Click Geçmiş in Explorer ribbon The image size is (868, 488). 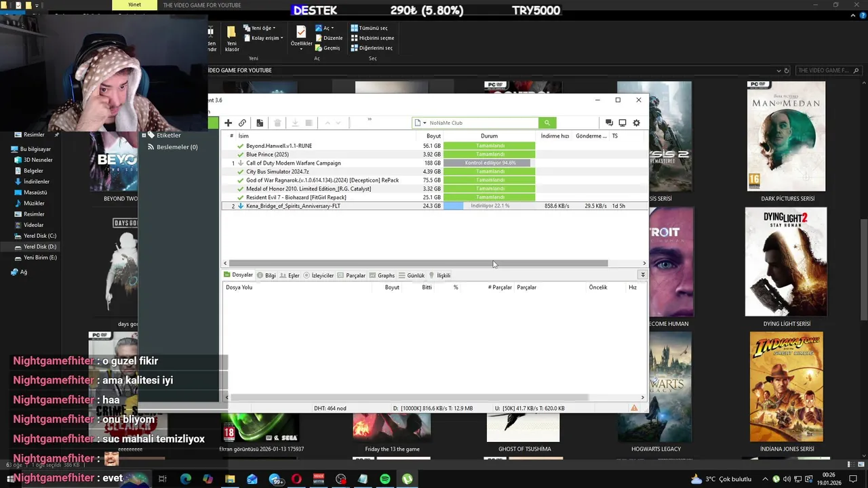[x=328, y=48]
